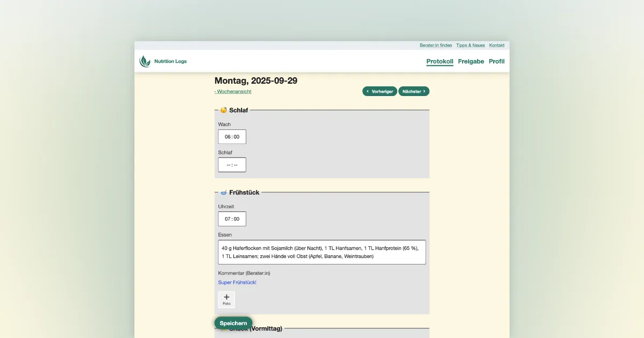Image resolution: width=644 pixels, height=338 pixels.
Task: Return to Wochenansicht
Action: (x=233, y=91)
